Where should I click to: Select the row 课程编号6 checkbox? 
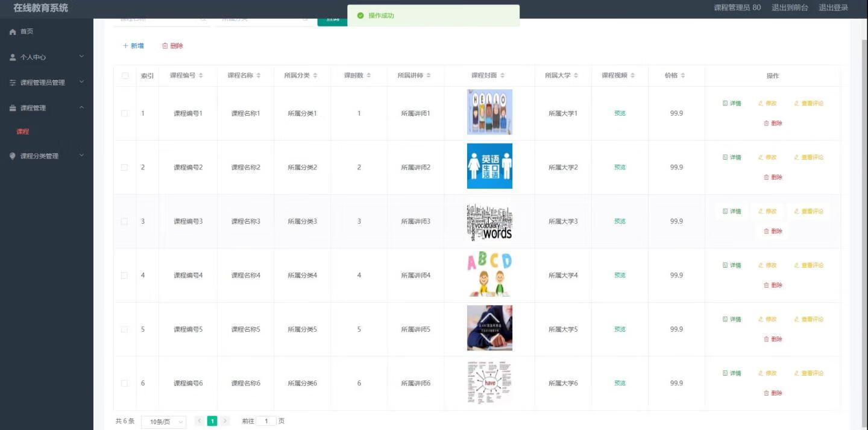click(124, 383)
